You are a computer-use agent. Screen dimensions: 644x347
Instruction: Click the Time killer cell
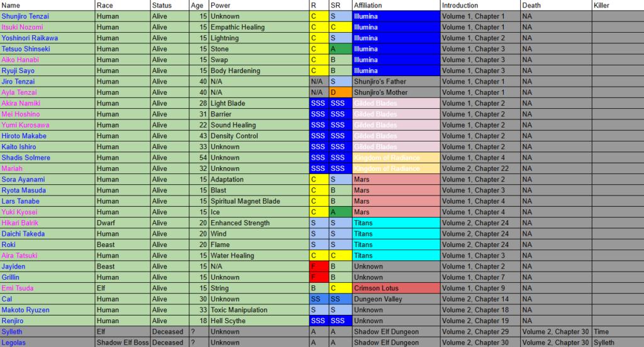point(601,332)
